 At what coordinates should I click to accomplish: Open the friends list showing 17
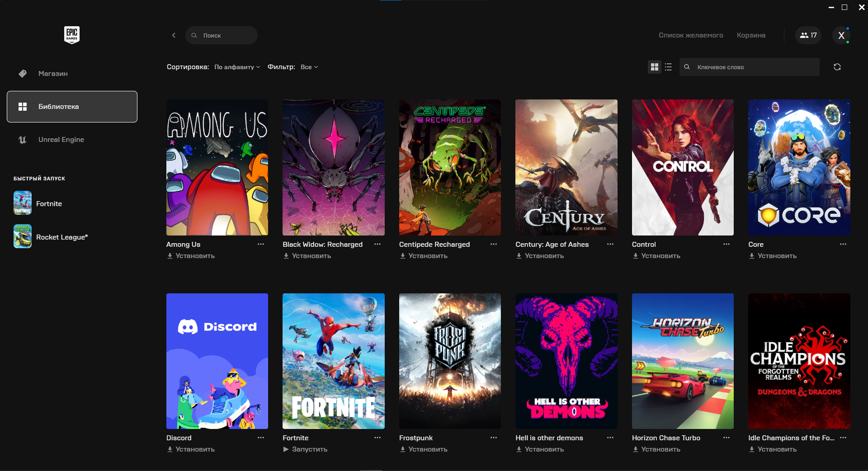[808, 35]
